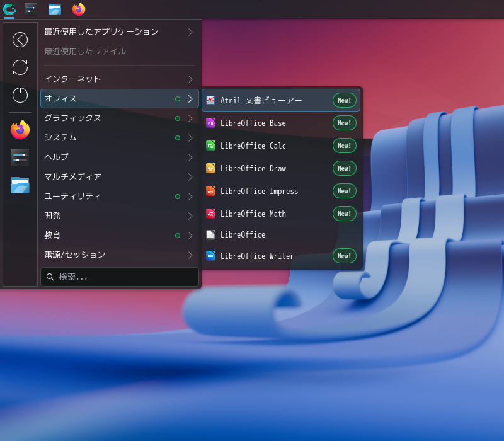Expand システム category arrow

(190, 138)
